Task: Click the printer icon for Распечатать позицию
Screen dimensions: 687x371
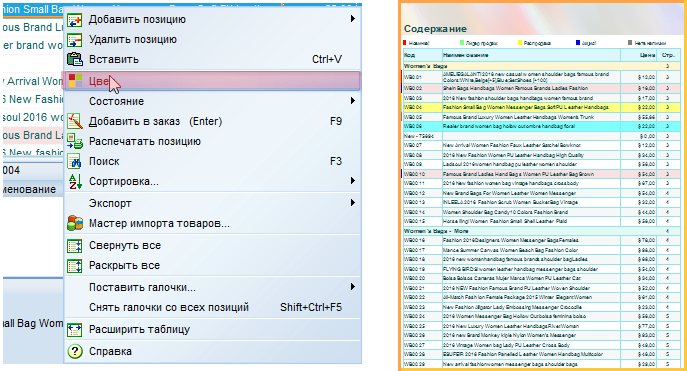Action: click(75, 141)
